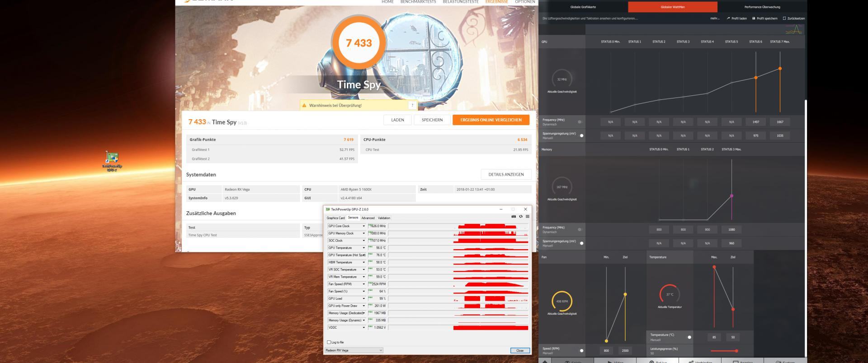Click the memory STATUS 3 Max. pink handle
This screenshot has width=868, height=363.
[731, 196]
